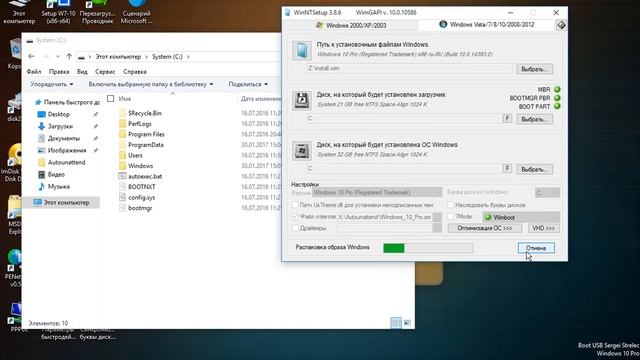
Task: Click the Распаковка образа Windows progress bar
Action: 428,248
